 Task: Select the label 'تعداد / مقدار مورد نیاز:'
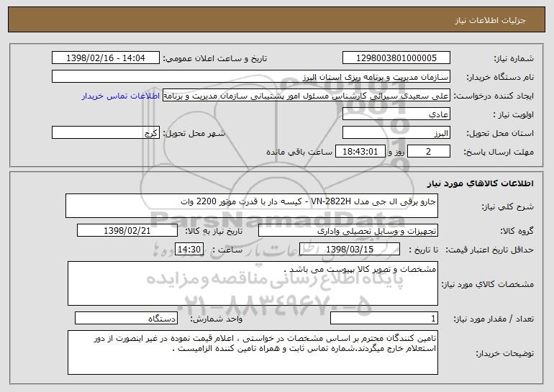[494, 319]
